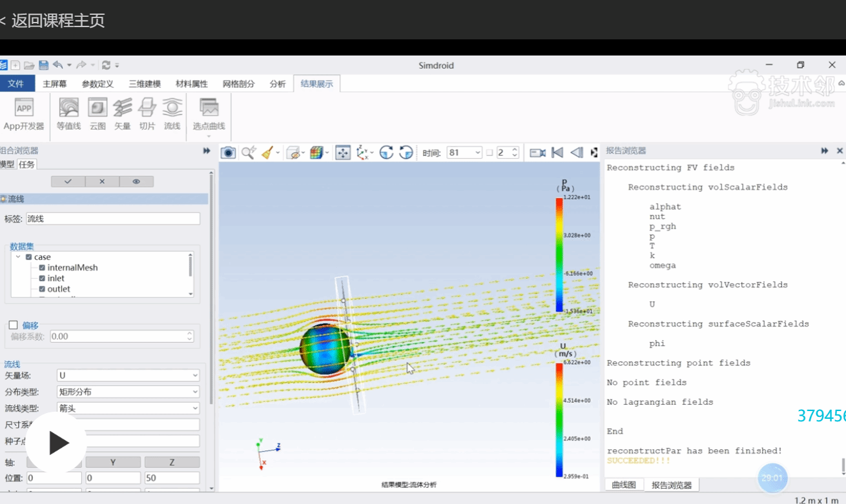The image size is (846, 504).
Task: Click the 标签 input field containing 流线
Action: pyautogui.click(x=113, y=219)
